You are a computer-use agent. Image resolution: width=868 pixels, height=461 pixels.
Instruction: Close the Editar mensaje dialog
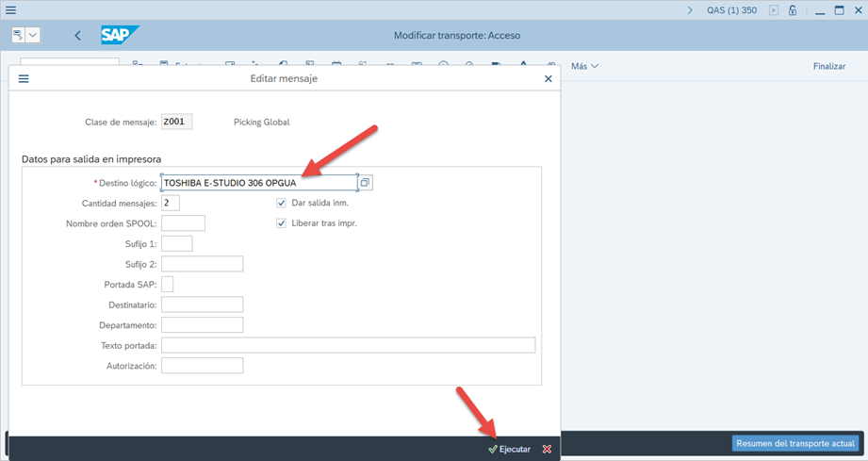[x=549, y=79]
